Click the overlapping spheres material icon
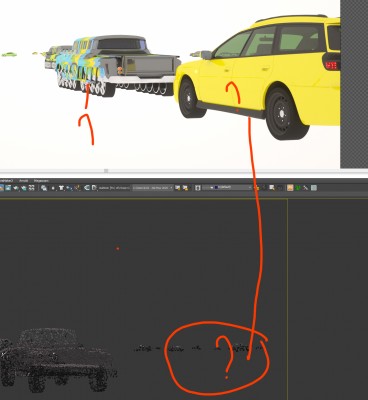This screenshot has height=400, width=368. coord(44,188)
